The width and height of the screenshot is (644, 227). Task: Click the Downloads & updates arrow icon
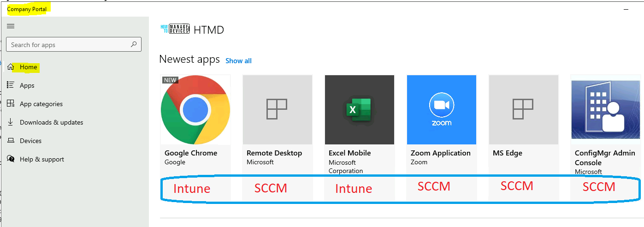tap(11, 122)
